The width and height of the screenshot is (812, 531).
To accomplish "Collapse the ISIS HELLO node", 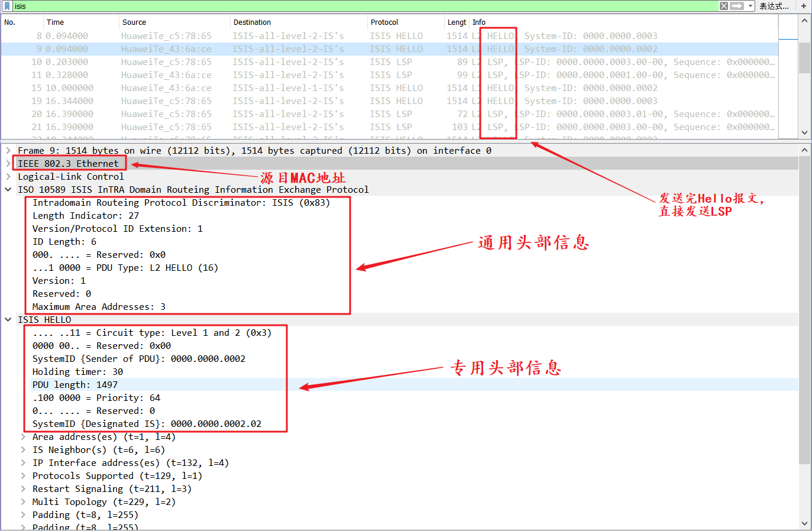I will (x=8, y=320).
